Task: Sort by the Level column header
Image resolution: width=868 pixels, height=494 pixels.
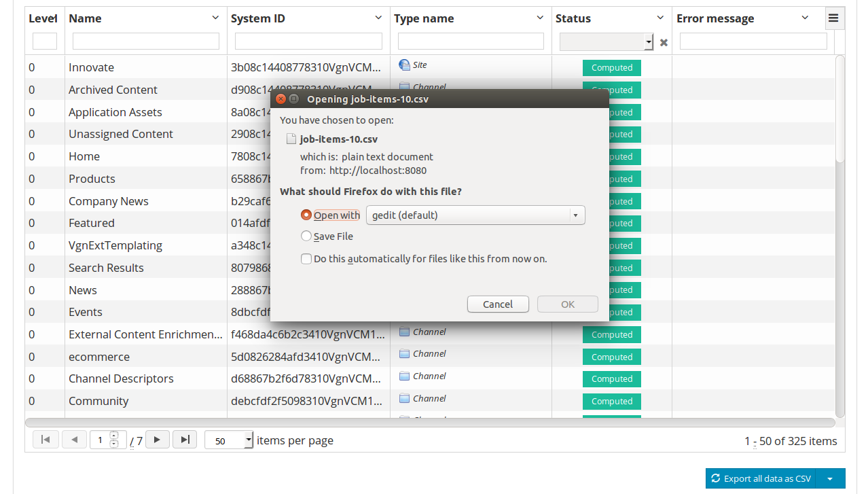Action: [42, 18]
